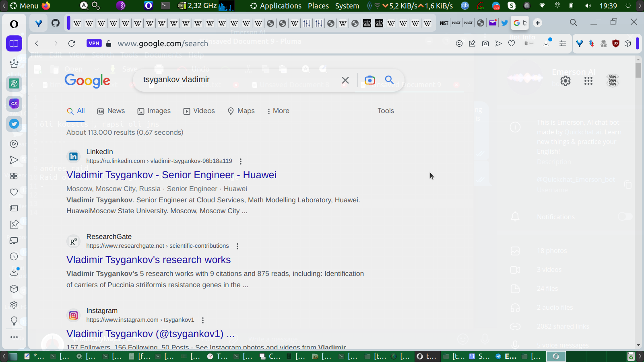Switch to the GitHub pinned tab
This screenshot has height=362, width=644.
click(56, 23)
